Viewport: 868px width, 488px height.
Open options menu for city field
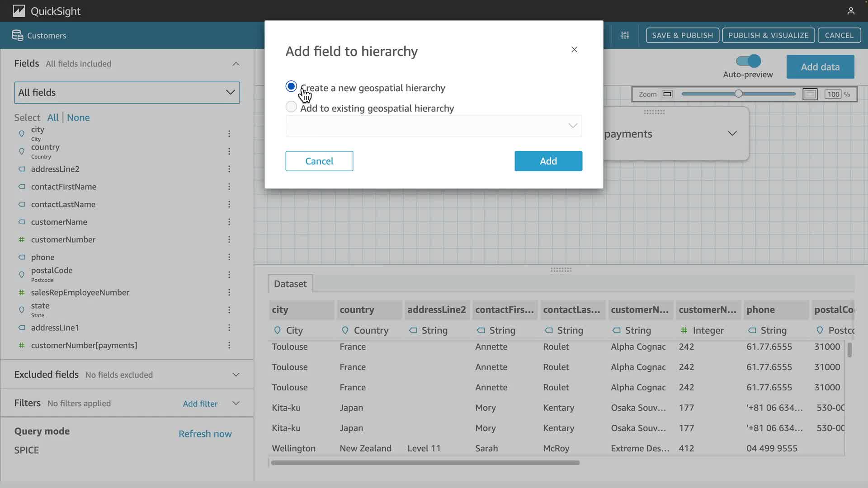tap(229, 134)
